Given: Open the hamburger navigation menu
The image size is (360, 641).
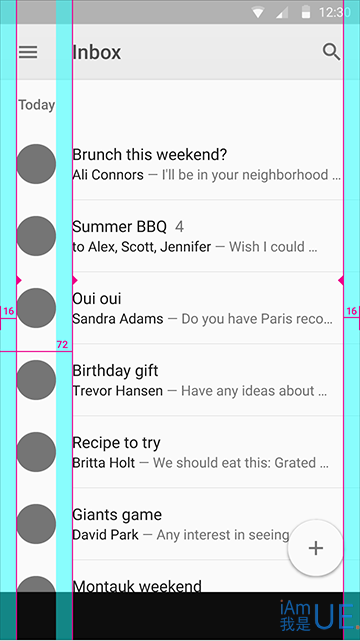Looking at the screenshot, I should point(28,52).
